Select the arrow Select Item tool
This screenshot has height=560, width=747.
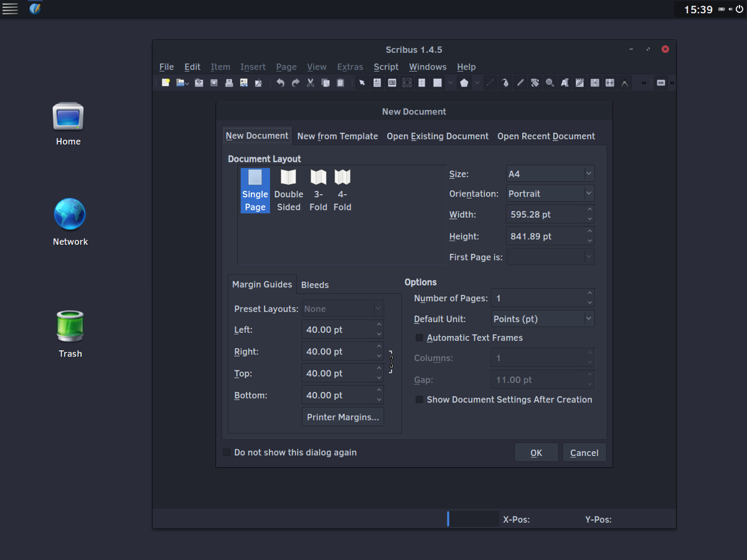click(x=362, y=83)
